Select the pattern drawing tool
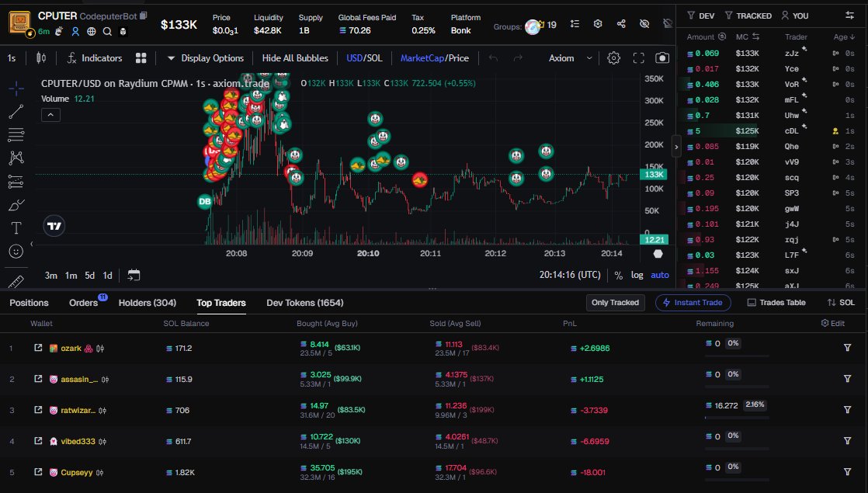This screenshot has width=868, height=493. [x=16, y=158]
